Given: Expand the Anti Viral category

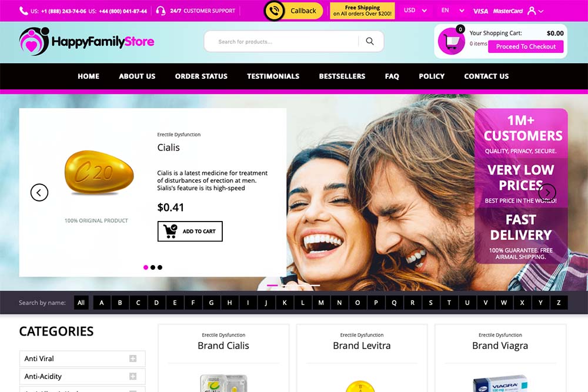Looking at the screenshot, I should pyautogui.click(x=133, y=359).
